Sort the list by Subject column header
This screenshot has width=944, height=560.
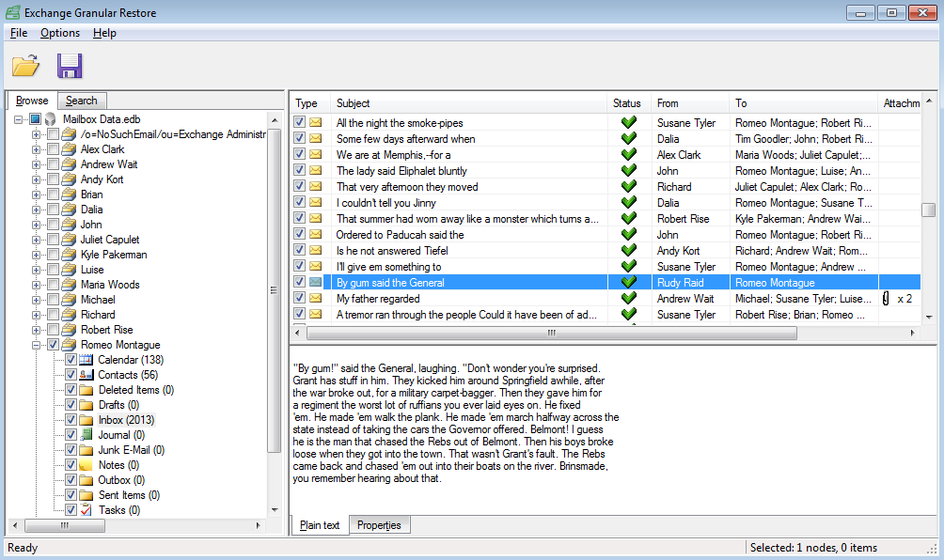[x=466, y=103]
